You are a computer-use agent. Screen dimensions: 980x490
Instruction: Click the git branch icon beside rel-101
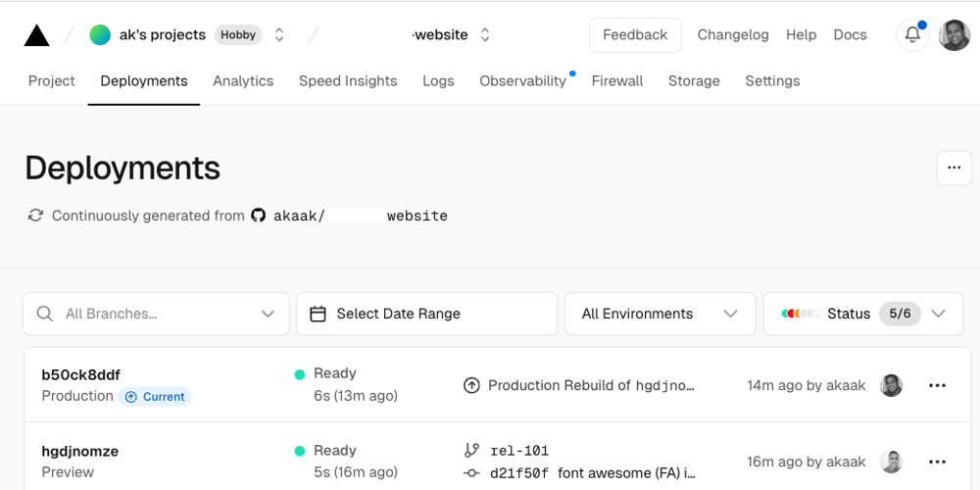point(472,450)
